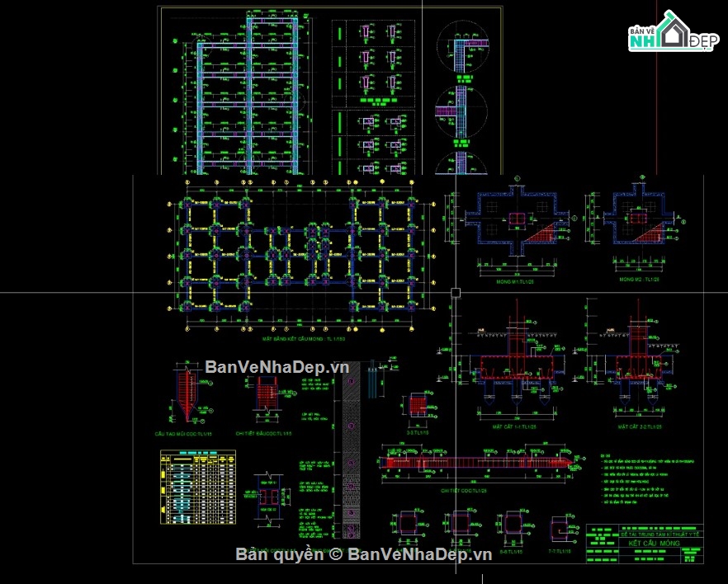728x584 pixels.
Task: Click the '3-3.TL1/15' section label
Action: [x=418, y=433]
